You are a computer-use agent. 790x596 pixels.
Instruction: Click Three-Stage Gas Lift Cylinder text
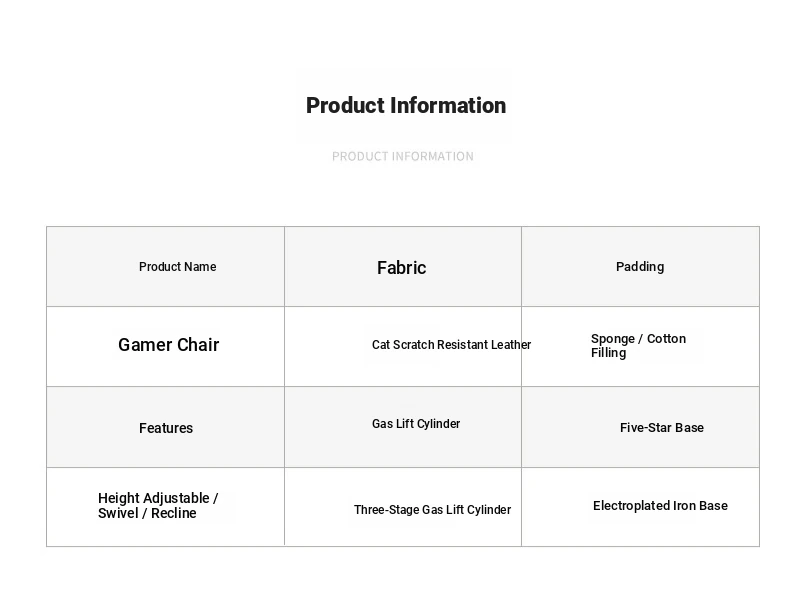[x=432, y=510]
